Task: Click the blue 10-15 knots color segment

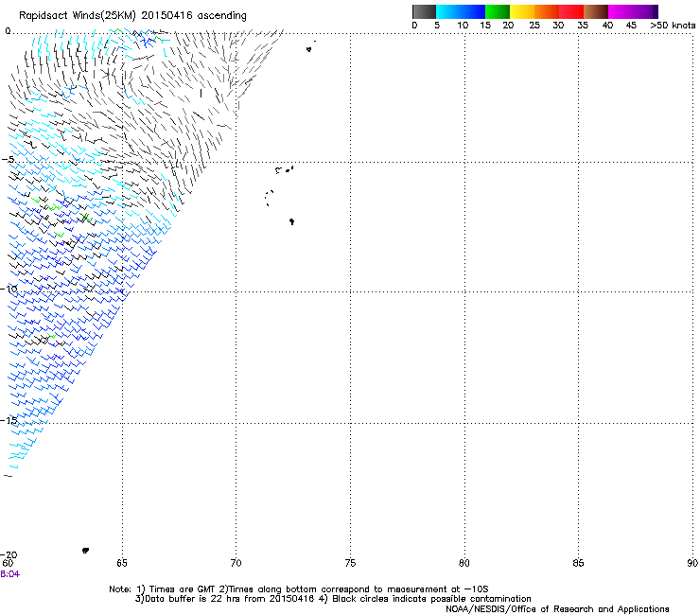Action: [473, 11]
